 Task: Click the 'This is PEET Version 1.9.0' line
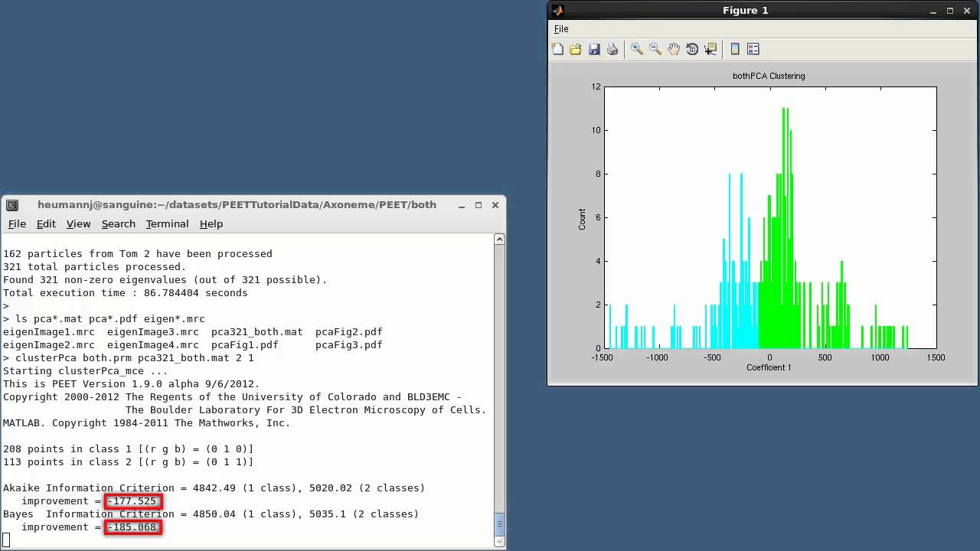pyautogui.click(x=131, y=384)
